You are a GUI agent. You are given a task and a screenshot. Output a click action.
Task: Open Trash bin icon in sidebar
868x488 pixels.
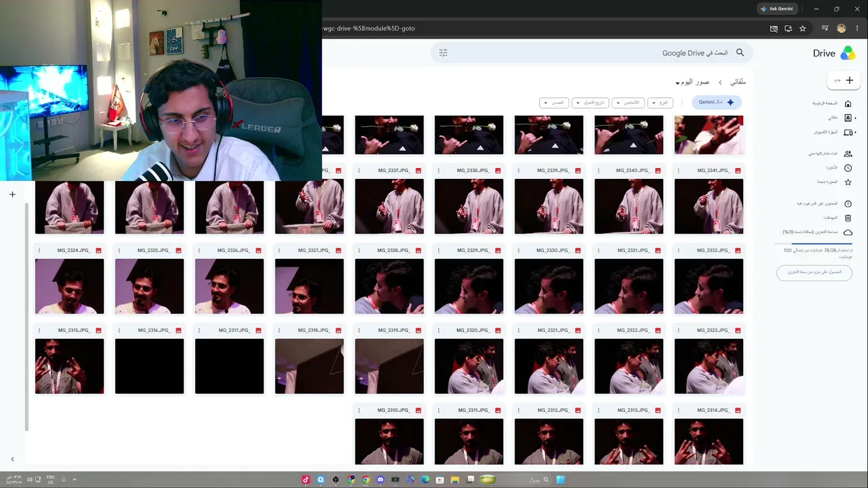[x=848, y=218]
